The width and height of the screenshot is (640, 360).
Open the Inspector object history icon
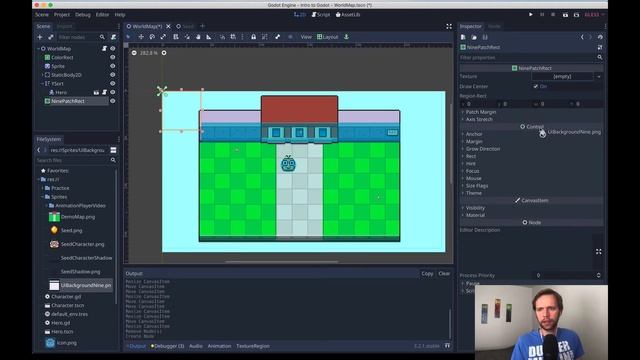600,37
